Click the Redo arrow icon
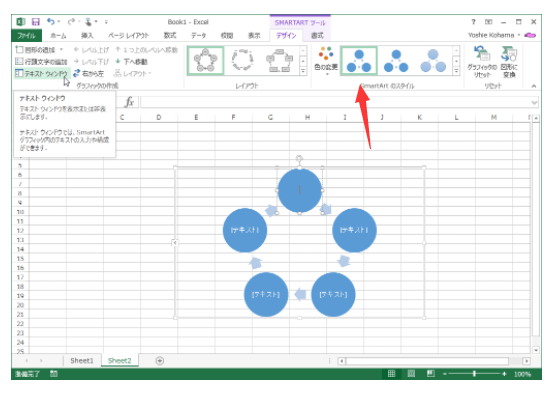550x393 pixels. (x=71, y=22)
